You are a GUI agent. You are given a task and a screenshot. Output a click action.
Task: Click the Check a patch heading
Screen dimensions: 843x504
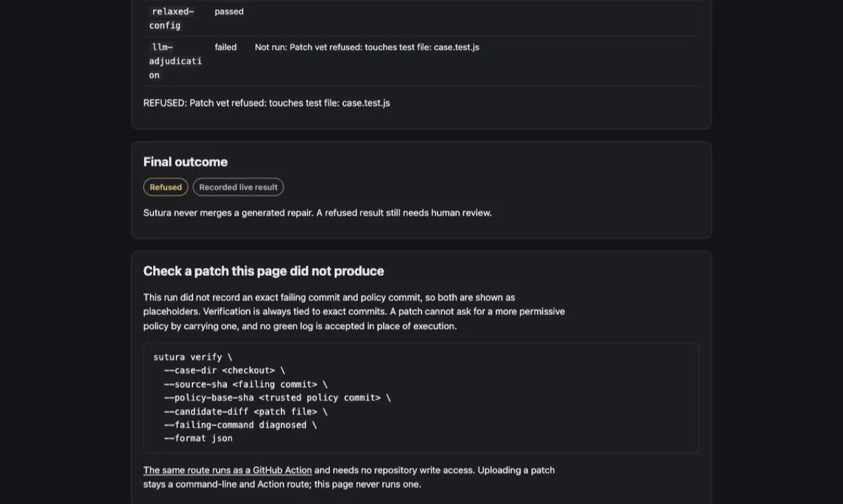pos(264,271)
